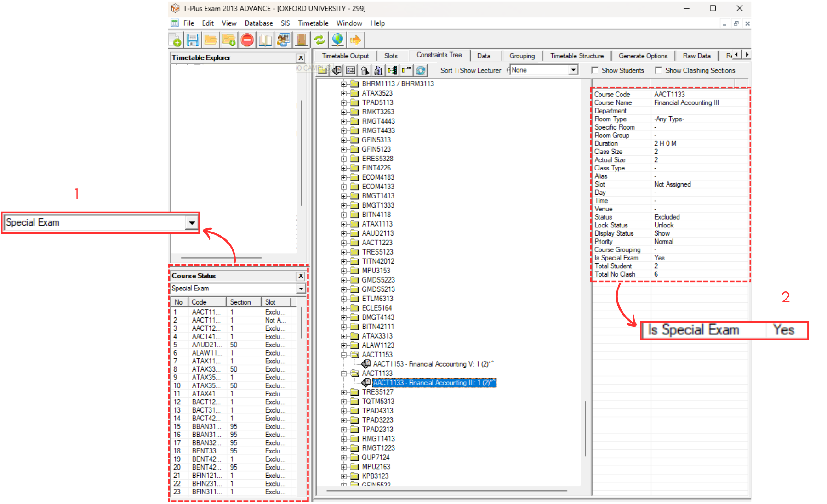Collapse the AACT1153 tree folder
Viewport: 827px width, 504px height.
pos(343,355)
